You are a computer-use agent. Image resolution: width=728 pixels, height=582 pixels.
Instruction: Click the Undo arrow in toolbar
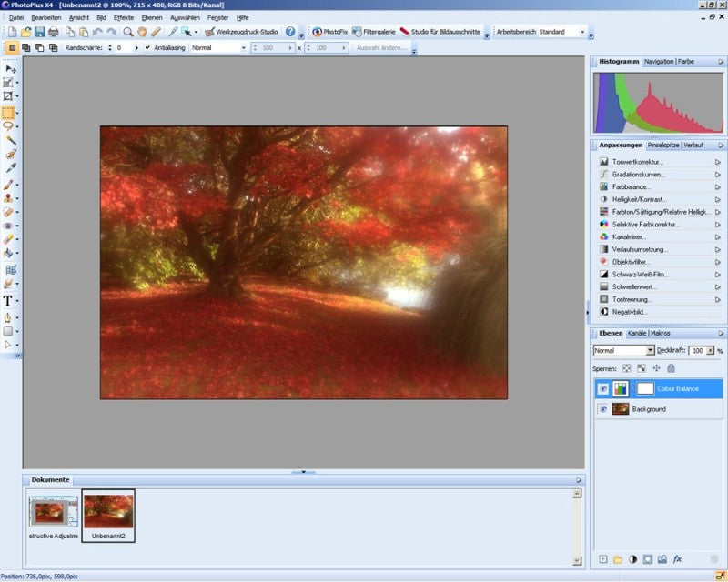(97, 32)
